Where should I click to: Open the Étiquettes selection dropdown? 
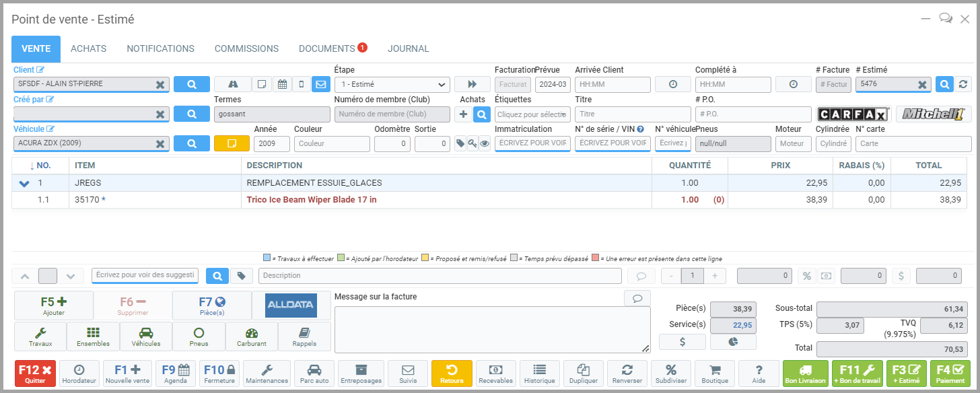(x=532, y=114)
